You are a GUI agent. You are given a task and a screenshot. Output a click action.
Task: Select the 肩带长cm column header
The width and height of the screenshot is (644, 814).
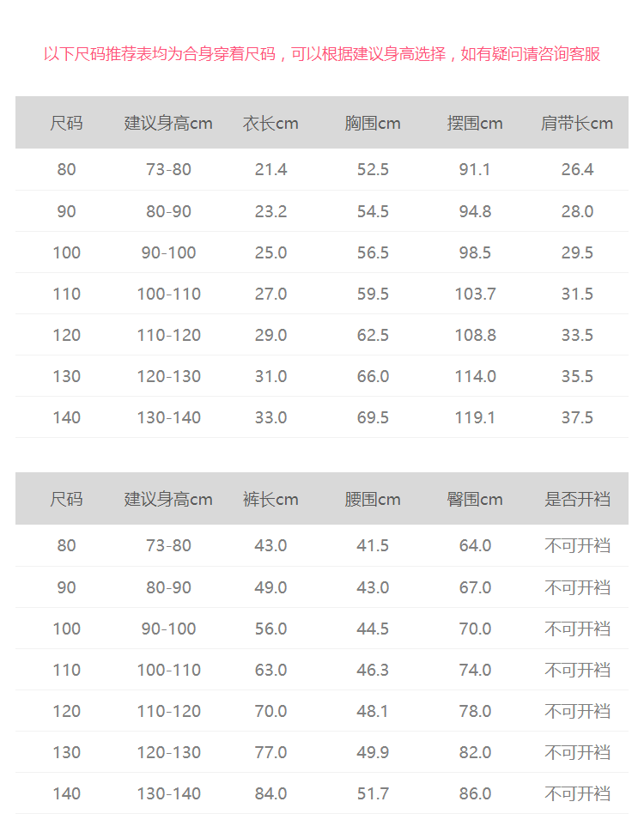tap(577, 124)
